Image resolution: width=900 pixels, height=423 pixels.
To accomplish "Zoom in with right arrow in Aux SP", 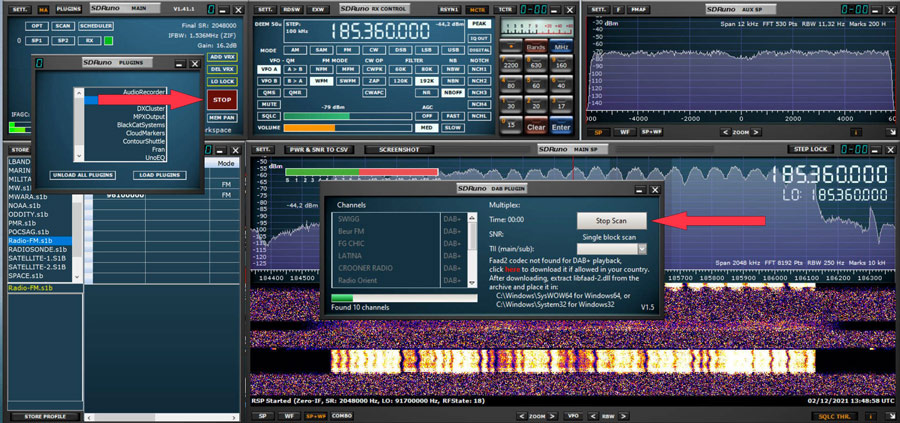I will click(757, 132).
